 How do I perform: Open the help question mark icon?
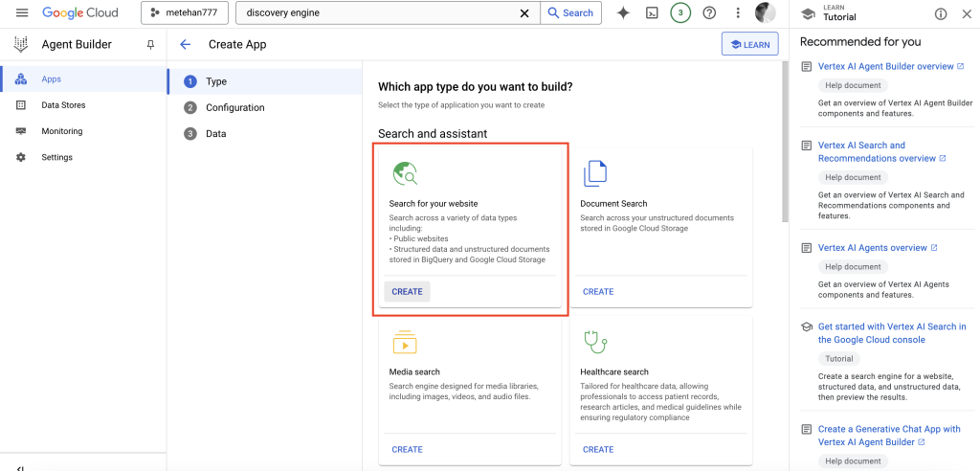tap(709, 13)
